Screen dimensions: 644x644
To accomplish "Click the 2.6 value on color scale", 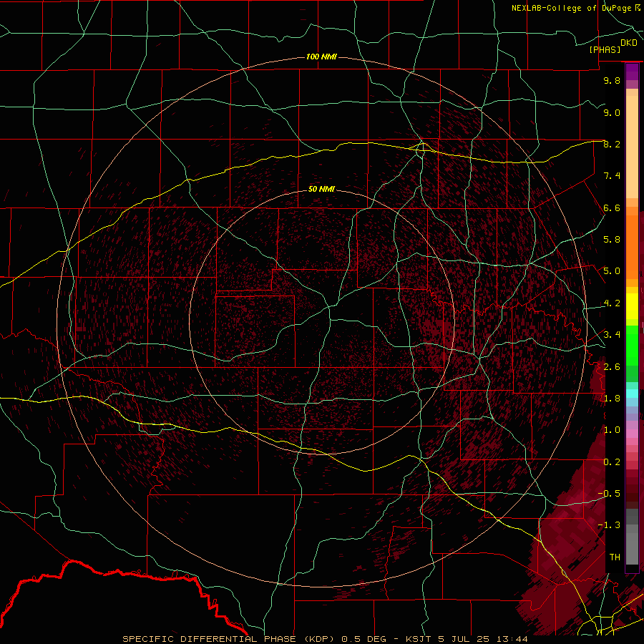I will pyautogui.click(x=612, y=366).
